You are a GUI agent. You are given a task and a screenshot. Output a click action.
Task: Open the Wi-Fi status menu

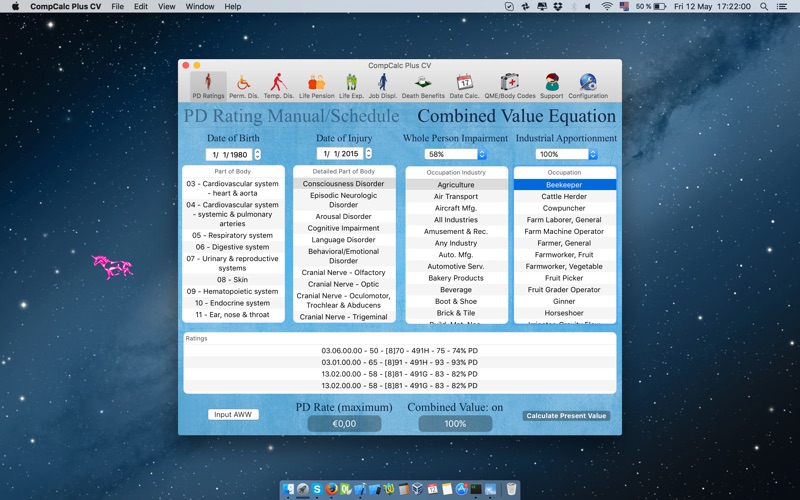coord(607,7)
